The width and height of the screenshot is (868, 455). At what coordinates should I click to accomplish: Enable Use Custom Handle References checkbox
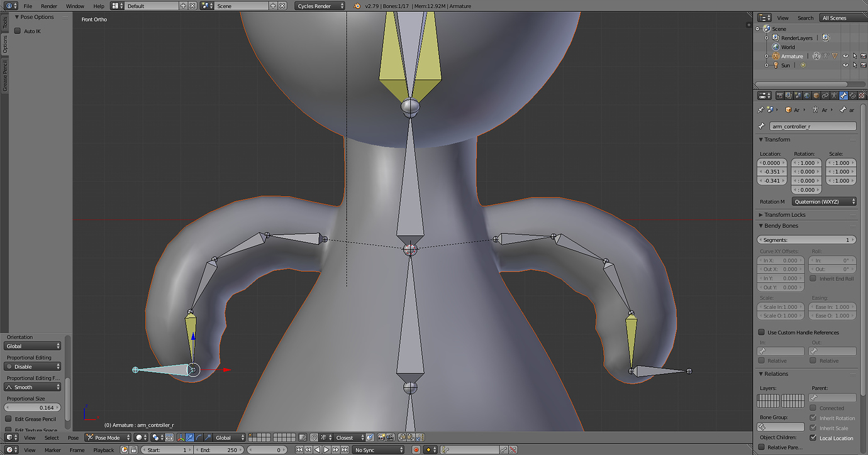coord(762,332)
